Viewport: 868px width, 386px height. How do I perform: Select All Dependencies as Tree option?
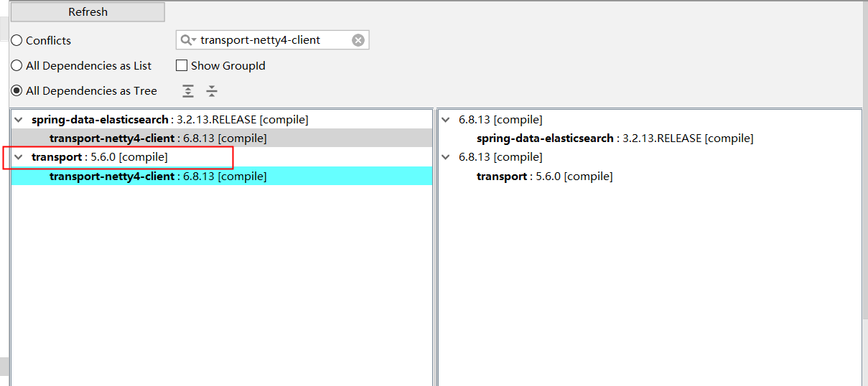(x=17, y=90)
